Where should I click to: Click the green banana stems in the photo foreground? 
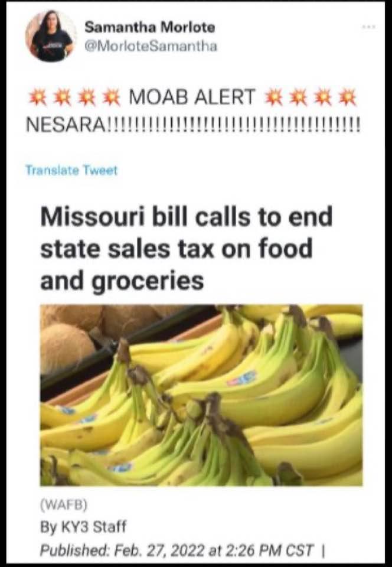[202, 445]
